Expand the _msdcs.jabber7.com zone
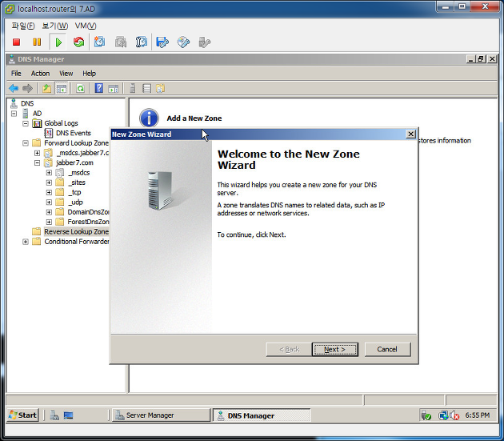Viewport: 504px width, 441px height. click(38, 153)
